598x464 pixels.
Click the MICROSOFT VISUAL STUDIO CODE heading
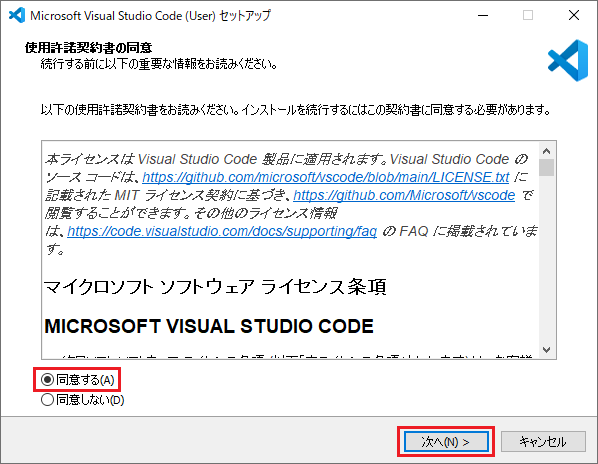(209, 326)
